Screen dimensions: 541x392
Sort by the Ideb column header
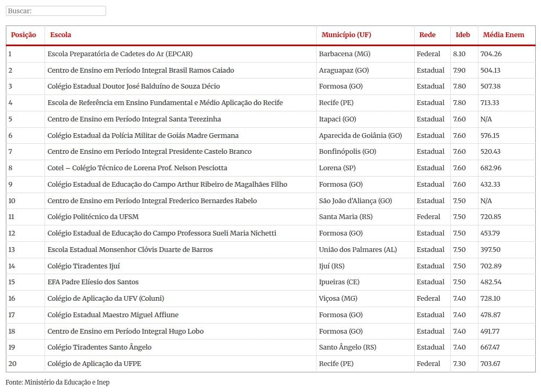(x=463, y=34)
